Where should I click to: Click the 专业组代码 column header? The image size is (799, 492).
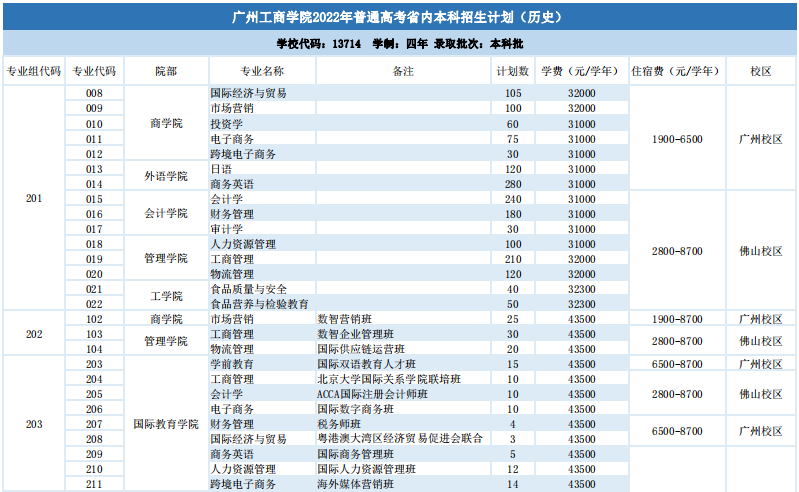34,71
